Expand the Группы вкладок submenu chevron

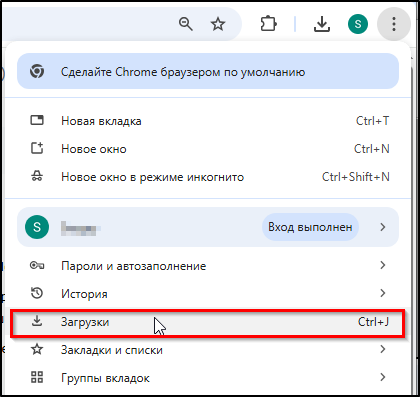(383, 377)
